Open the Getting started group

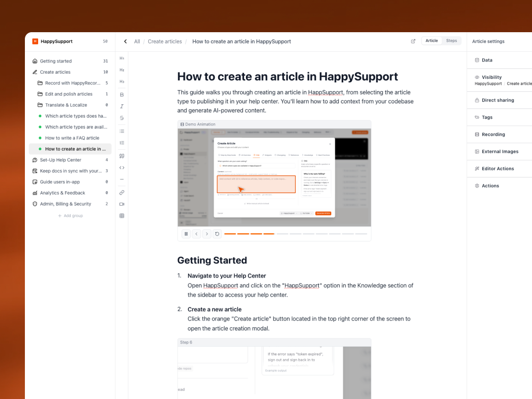coord(70,61)
